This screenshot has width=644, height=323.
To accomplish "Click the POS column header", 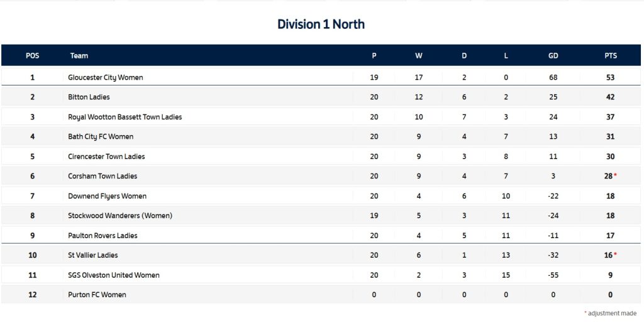I will pos(33,56).
